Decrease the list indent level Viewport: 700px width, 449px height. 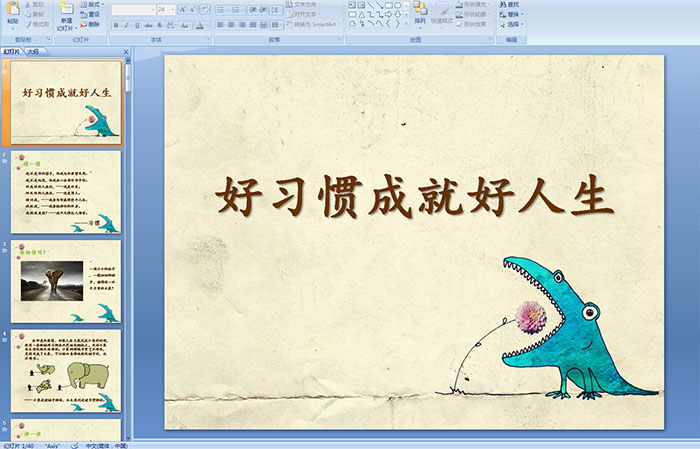click(x=253, y=10)
